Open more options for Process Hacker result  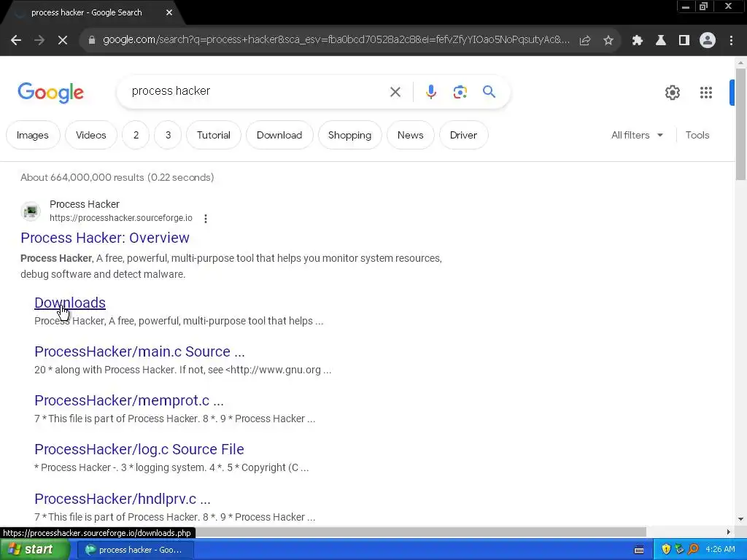(x=205, y=219)
